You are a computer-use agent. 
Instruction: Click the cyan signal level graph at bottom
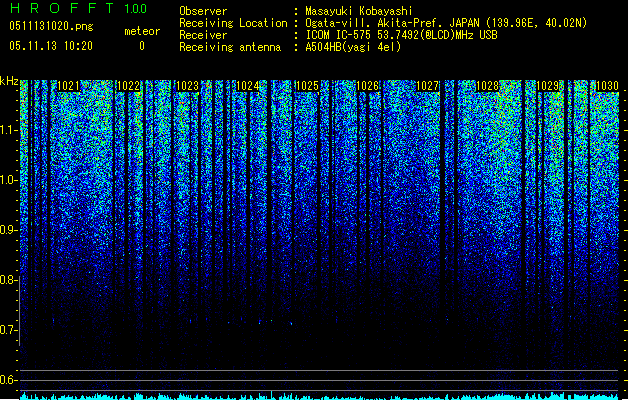tap(319, 396)
